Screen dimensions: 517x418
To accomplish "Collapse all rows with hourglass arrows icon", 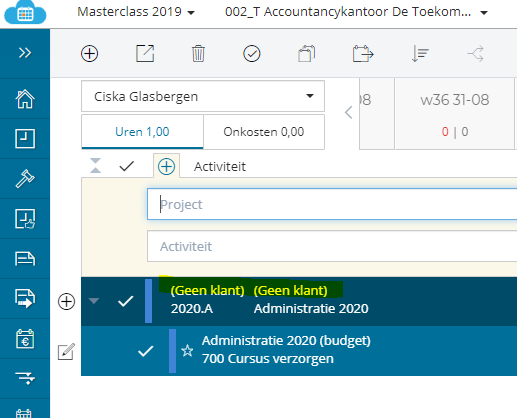I will coord(96,166).
